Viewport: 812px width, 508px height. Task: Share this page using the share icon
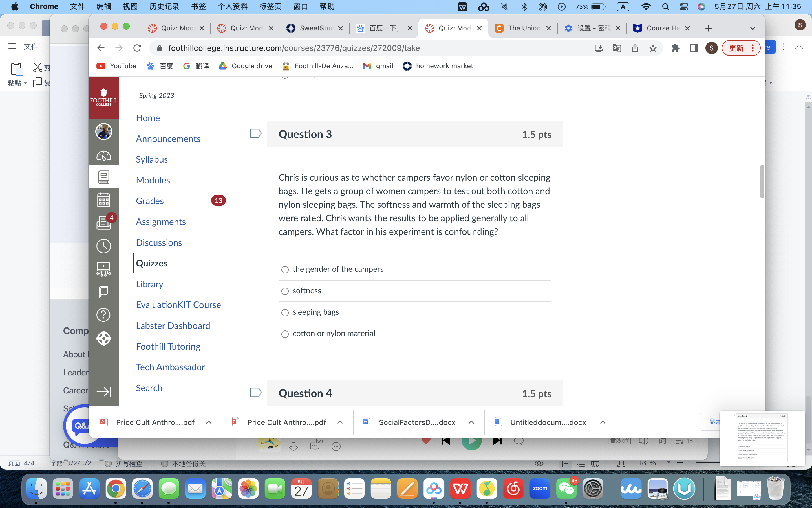click(635, 48)
